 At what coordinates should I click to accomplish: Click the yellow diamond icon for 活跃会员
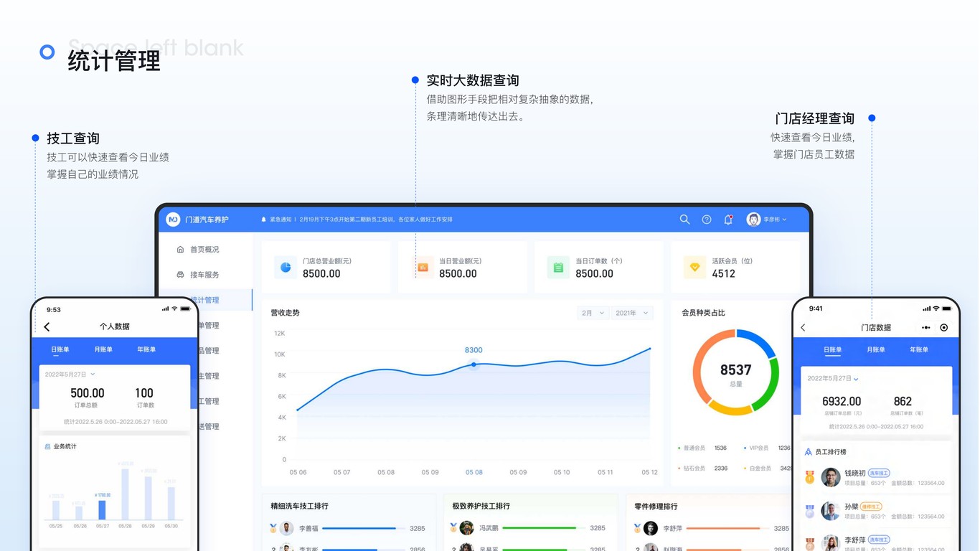(x=694, y=268)
